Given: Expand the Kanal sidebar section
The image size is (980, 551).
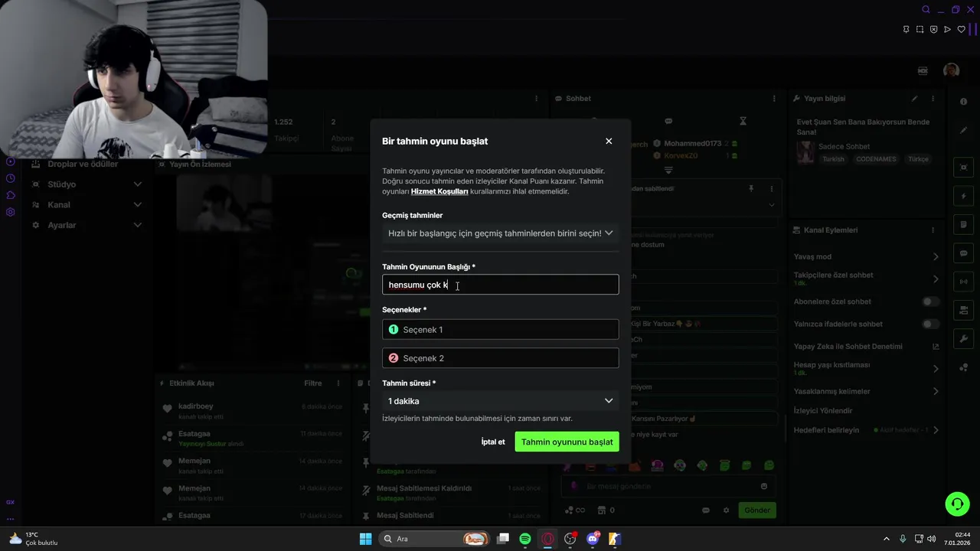Looking at the screenshot, I should pyautogui.click(x=138, y=205).
